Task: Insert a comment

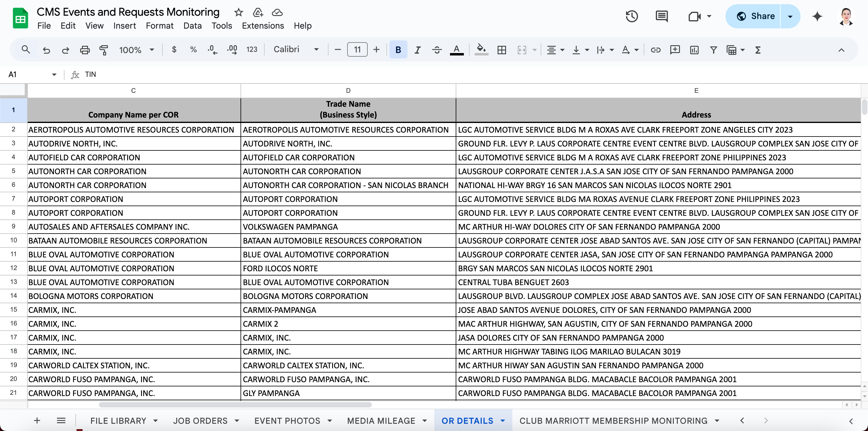Action: pos(675,50)
